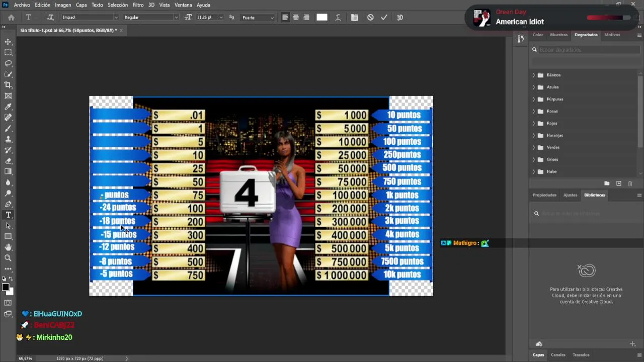Image resolution: width=644 pixels, height=362 pixels.
Task: Select the Lasso tool
Action: tap(8, 63)
